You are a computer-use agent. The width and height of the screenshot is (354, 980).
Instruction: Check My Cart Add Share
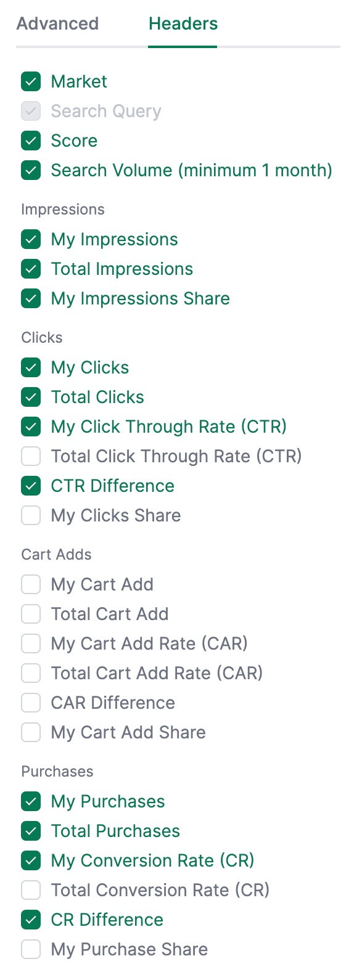tap(31, 732)
